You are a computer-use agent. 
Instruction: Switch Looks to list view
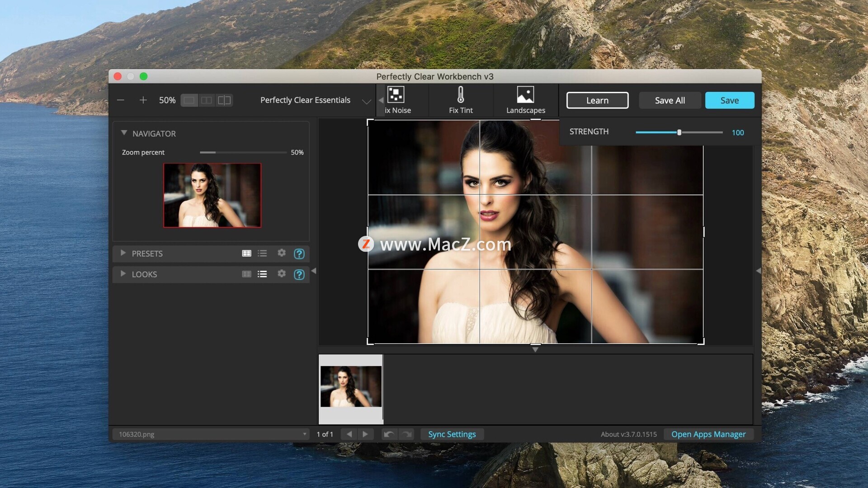point(262,274)
